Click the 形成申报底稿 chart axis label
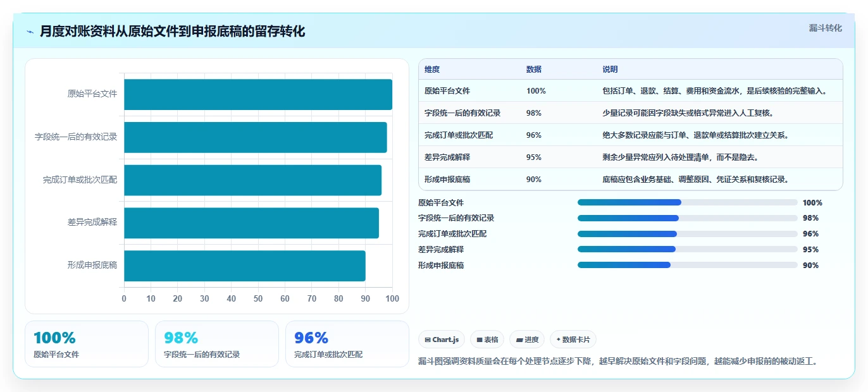The height and width of the screenshot is (392, 868). [x=92, y=265]
